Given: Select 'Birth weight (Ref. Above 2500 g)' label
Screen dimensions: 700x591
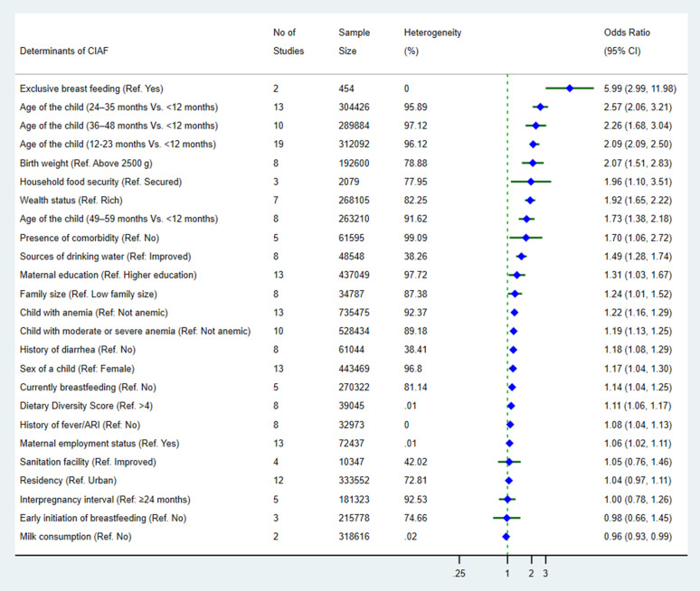Looking at the screenshot, I should tap(86, 164).
